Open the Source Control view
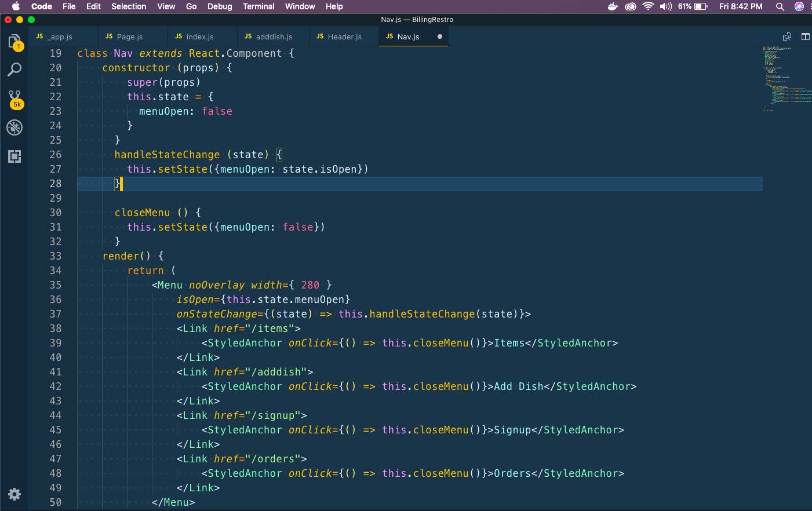812x511 pixels. [14, 98]
